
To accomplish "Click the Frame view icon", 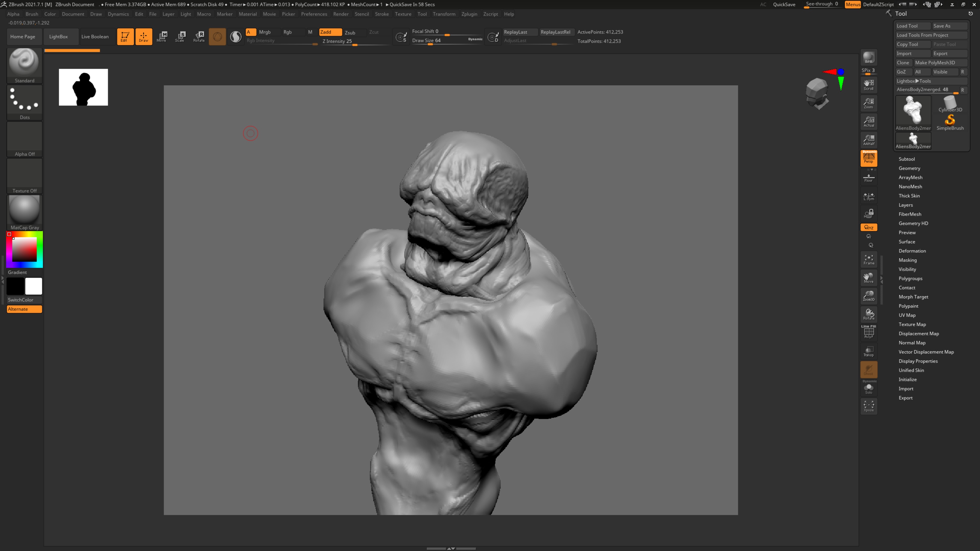I will point(868,259).
